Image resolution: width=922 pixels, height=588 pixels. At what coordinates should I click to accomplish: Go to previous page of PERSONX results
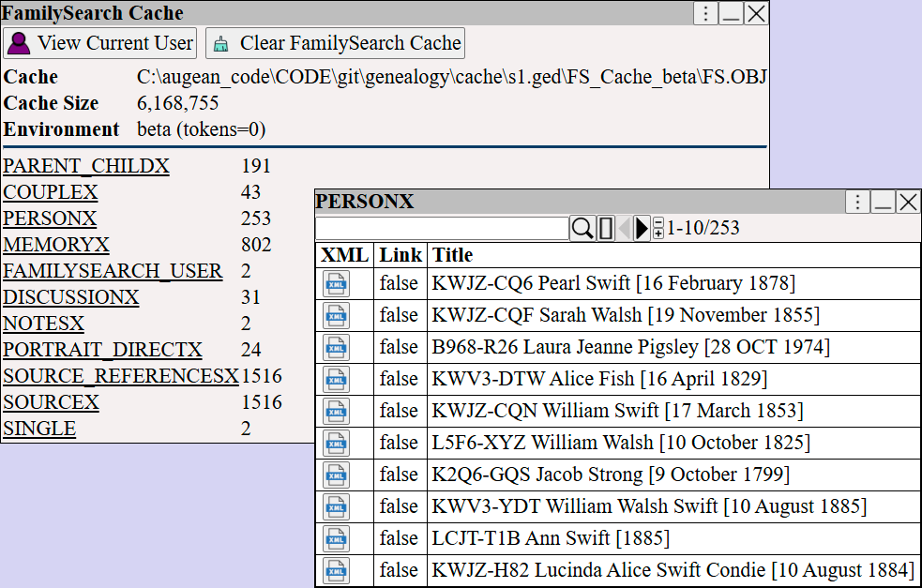625,228
